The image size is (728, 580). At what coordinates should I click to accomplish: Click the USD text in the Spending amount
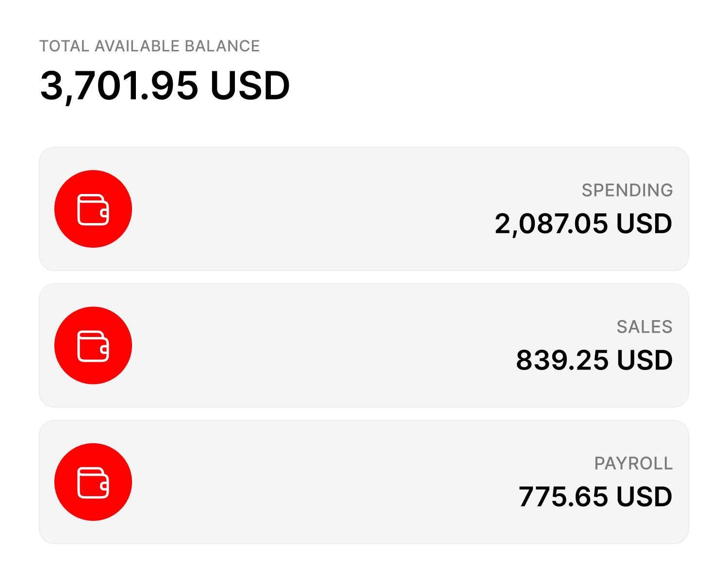point(644,224)
